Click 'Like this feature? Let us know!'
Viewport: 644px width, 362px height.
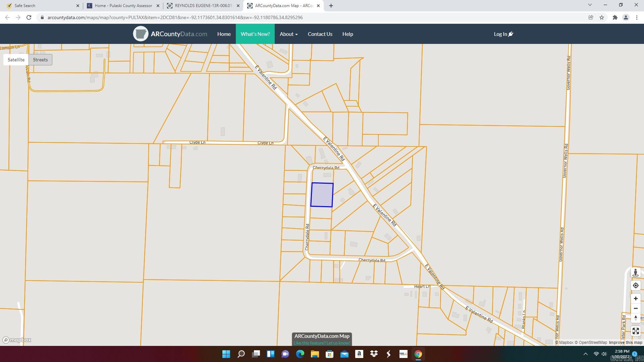click(x=322, y=343)
